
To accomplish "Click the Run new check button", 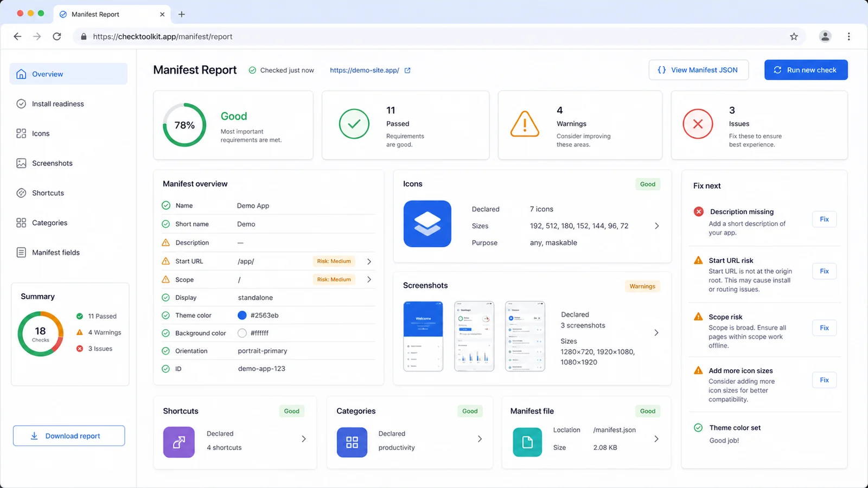I will click(806, 70).
